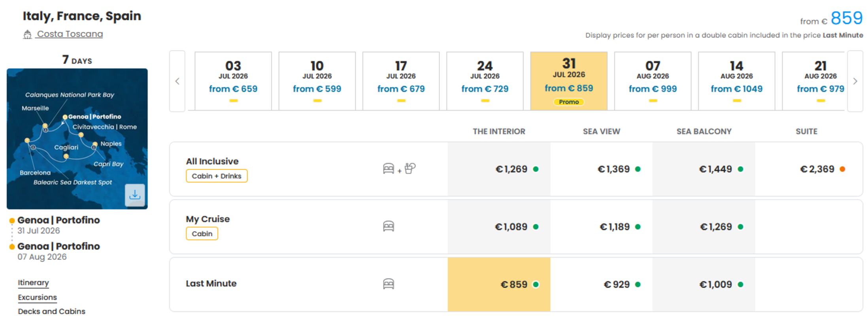Click the orange availability dot for Suite
Viewport: 868px width, 316px height.
tap(842, 169)
